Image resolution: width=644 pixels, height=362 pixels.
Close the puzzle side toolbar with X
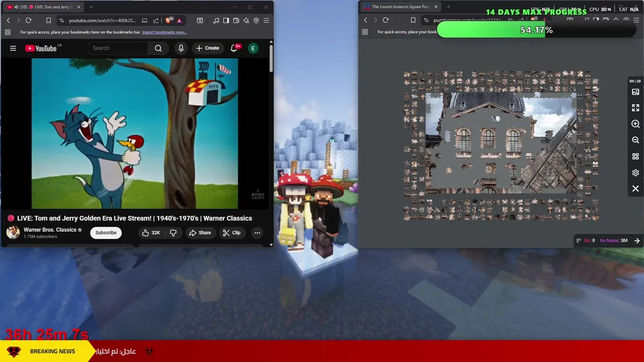635,189
